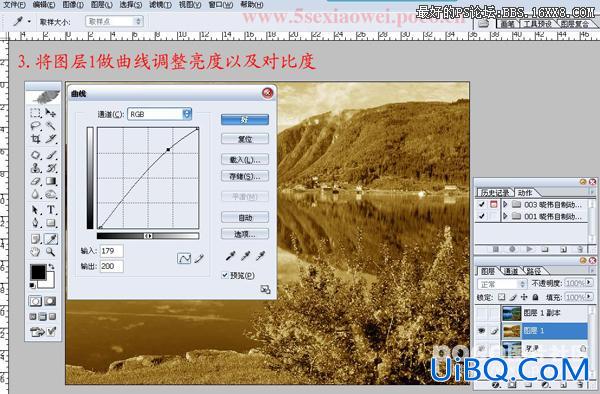600x394 pixels.
Task: Select the Clone Stamp tool
Action: [x=35, y=168]
